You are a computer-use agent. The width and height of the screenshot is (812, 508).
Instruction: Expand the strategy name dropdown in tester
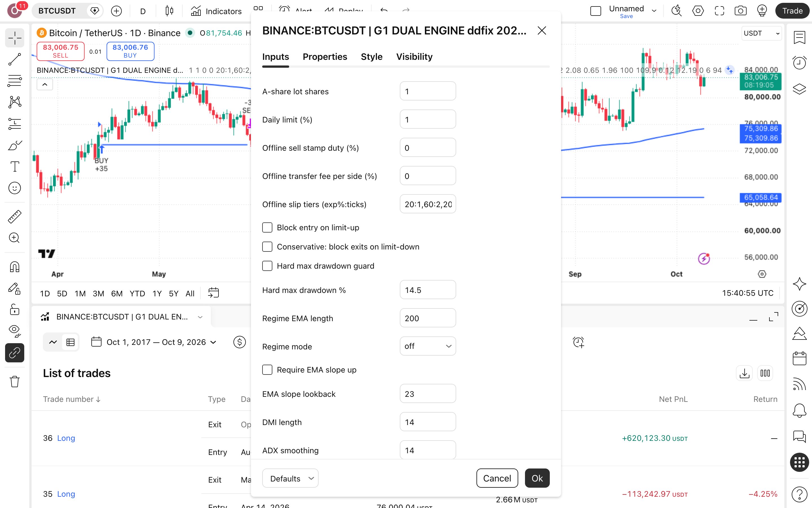point(200,317)
